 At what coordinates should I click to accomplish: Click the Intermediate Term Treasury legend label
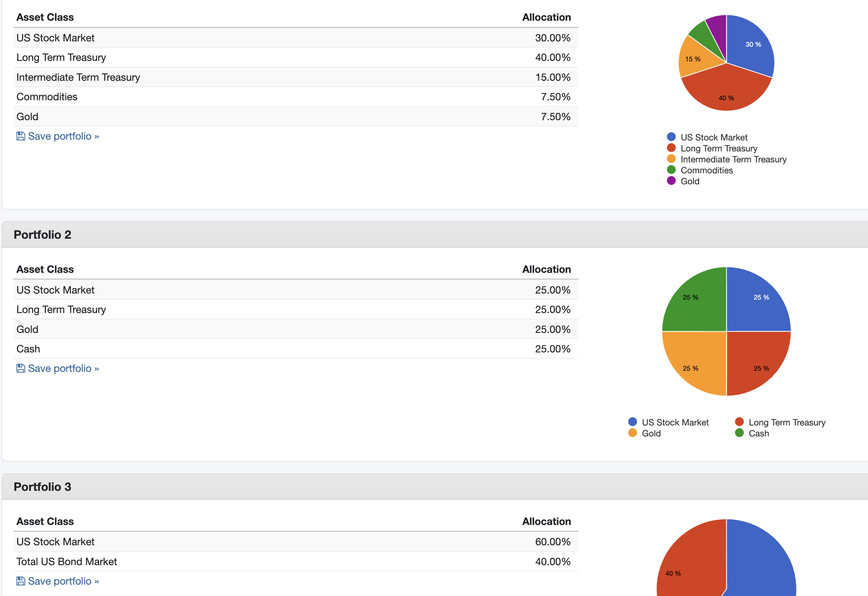[x=733, y=159]
